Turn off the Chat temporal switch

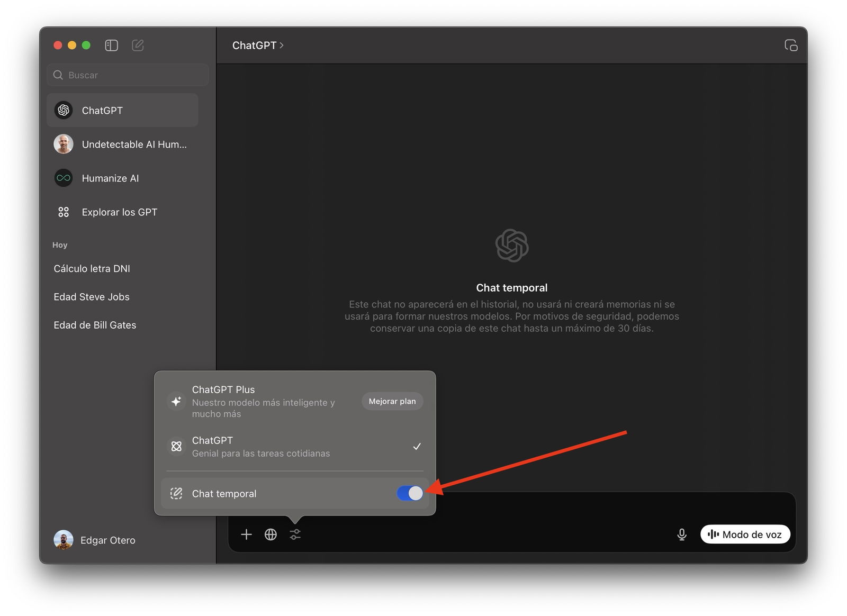[x=410, y=493]
